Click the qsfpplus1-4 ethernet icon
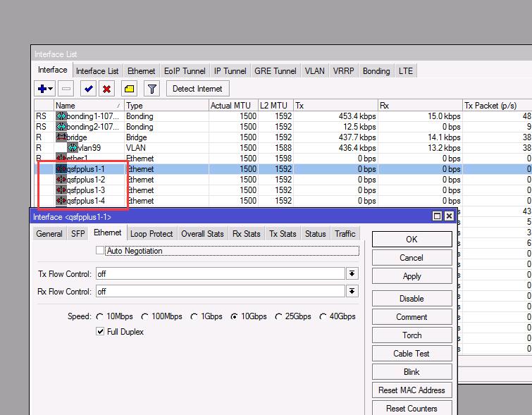532x415 pixels. [61, 201]
